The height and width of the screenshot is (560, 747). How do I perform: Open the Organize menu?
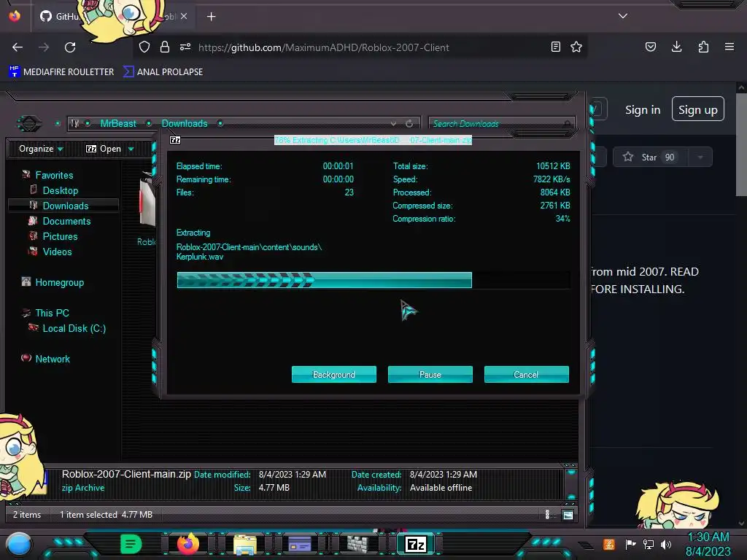(41, 149)
